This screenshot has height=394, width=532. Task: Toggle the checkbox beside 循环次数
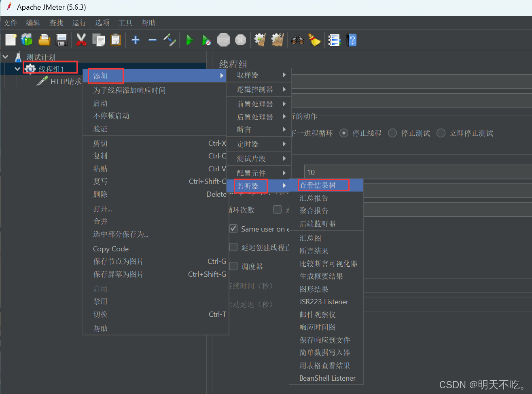pyautogui.click(x=278, y=209)
